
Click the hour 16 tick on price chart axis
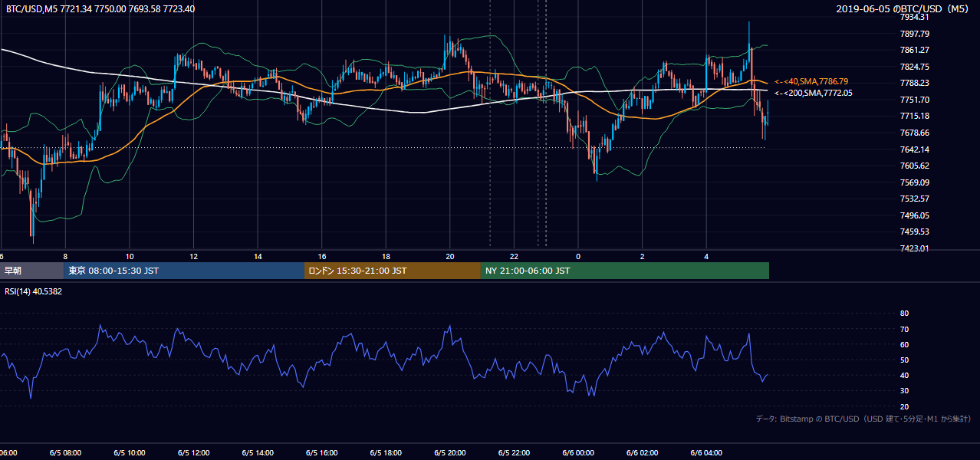pyautogui.click(x=322, y=257)
